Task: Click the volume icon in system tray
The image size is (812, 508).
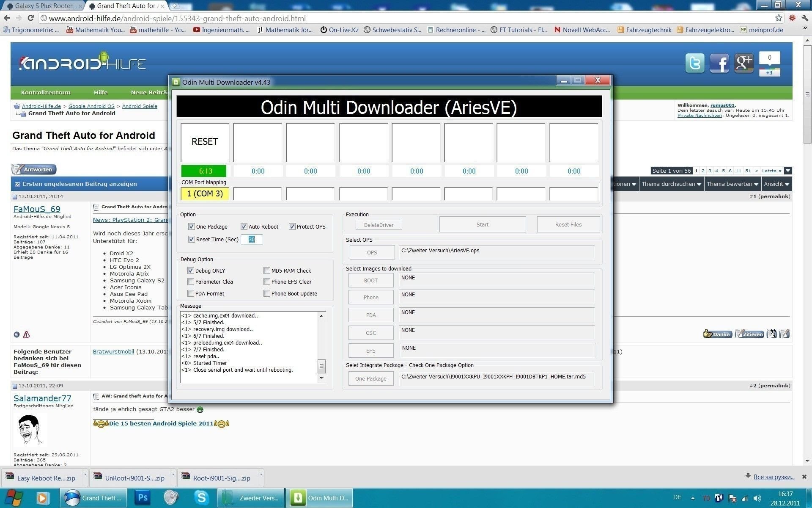Action: [x=757, y=498]
